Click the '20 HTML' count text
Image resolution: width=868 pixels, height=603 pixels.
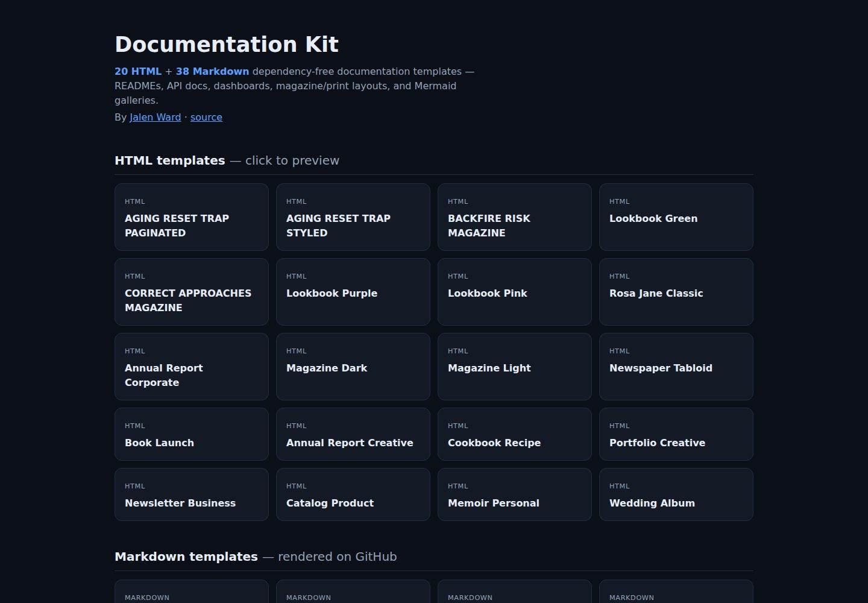[138, 71]
